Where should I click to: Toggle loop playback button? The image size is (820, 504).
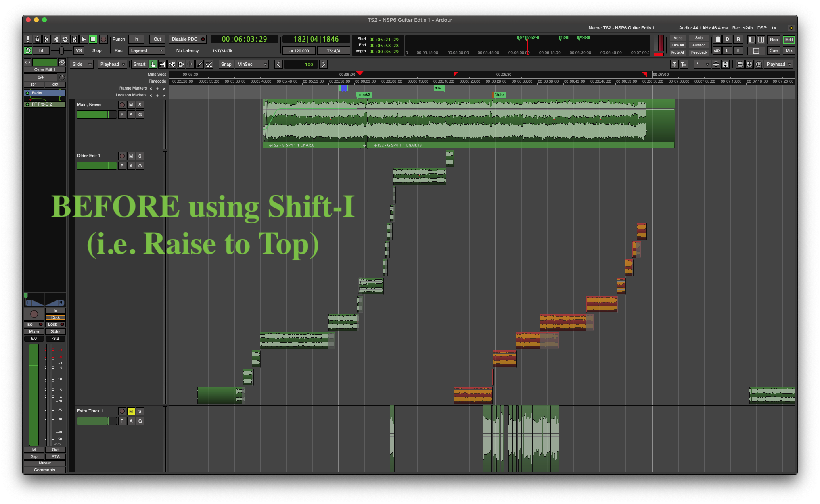coord(65,40)
